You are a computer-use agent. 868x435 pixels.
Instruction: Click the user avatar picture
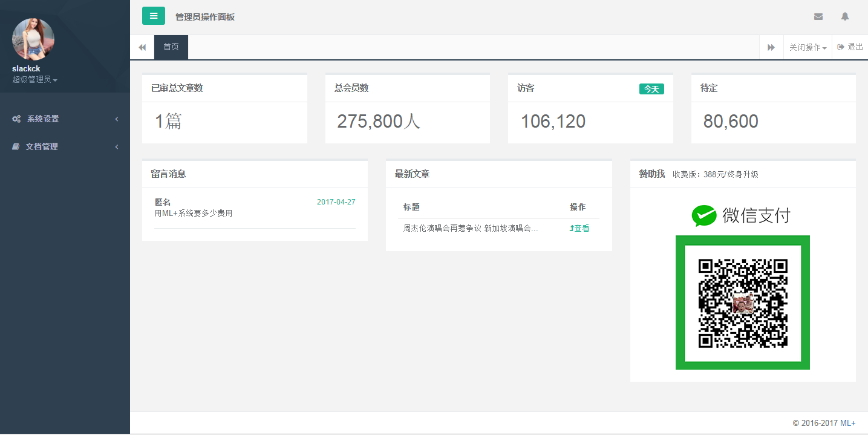(33, 39)
